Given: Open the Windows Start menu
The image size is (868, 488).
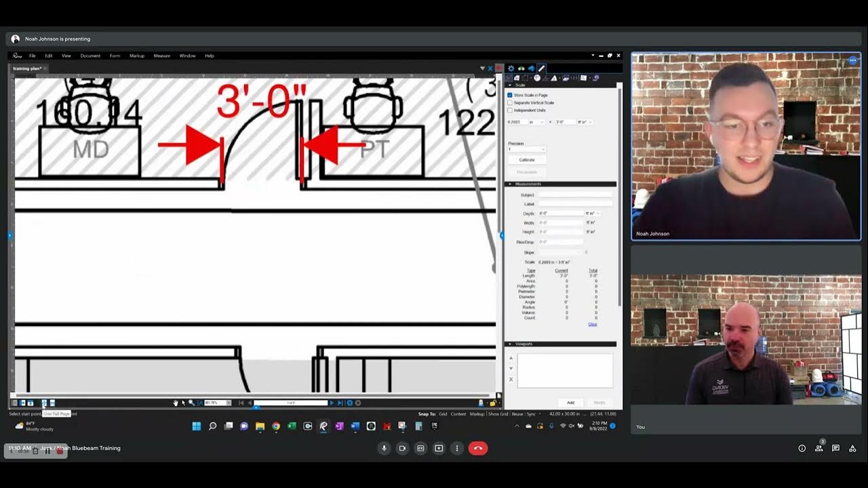Looking at the screenshot, I should pos(197,426).
